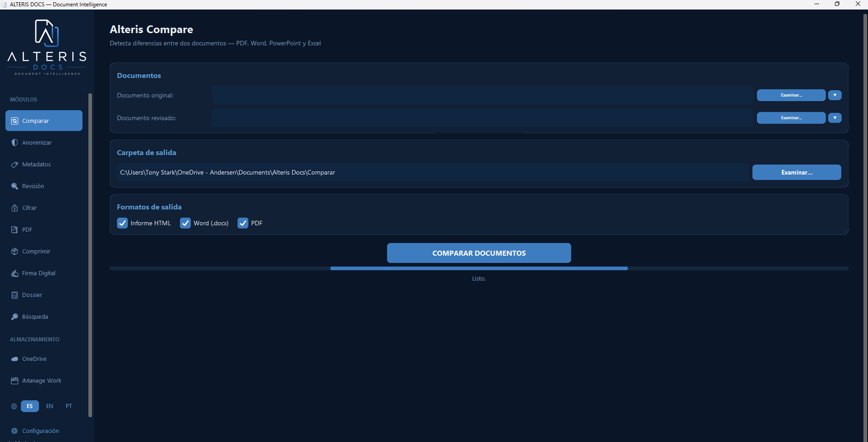This screenshot has width=868, height=442.
Task: Click the Anonimizar shield icon
Action: click(x=15, y=143)
